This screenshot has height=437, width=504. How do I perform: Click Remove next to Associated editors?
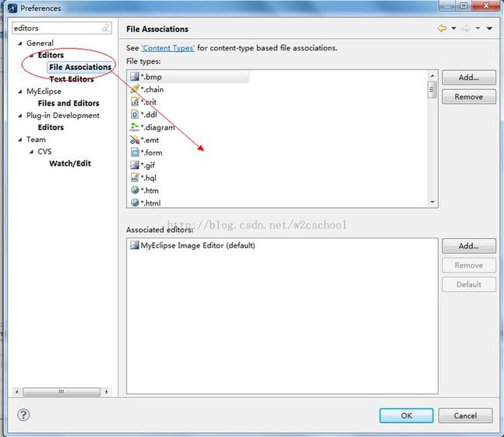468,265
